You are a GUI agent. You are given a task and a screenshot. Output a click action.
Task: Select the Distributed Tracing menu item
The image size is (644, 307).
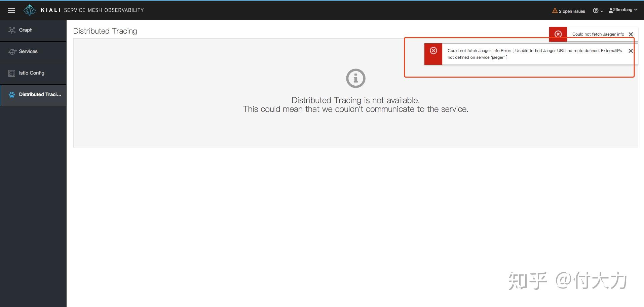pos(33,95)
